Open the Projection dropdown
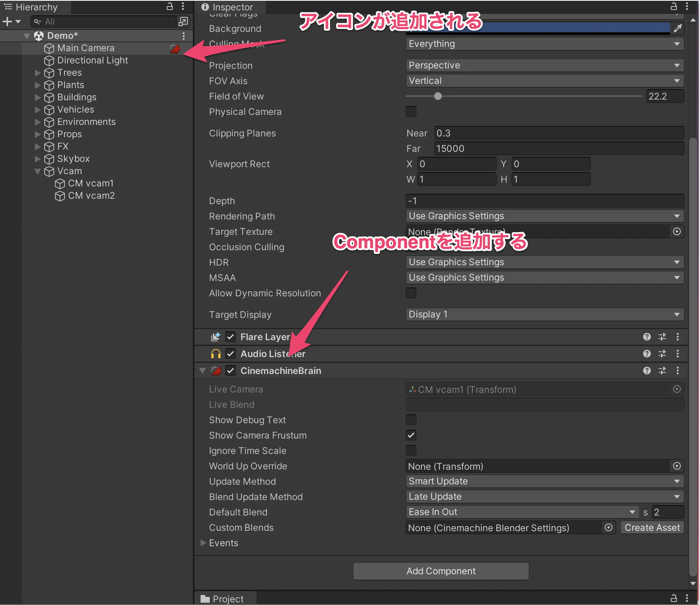The width and height of the screenshot is (700, 605). click(x=545, y=65)
